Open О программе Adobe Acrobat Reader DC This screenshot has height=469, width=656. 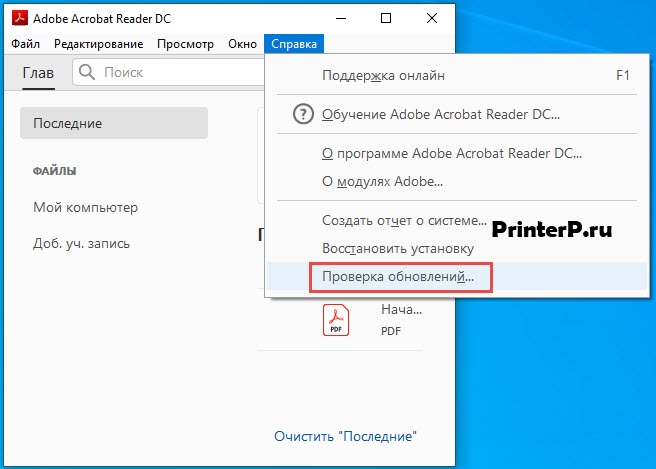click(x=451, y=154)
